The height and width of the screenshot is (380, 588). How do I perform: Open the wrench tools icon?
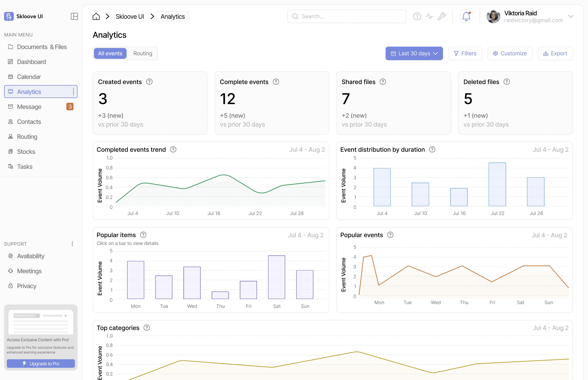[x=442, y=16]
